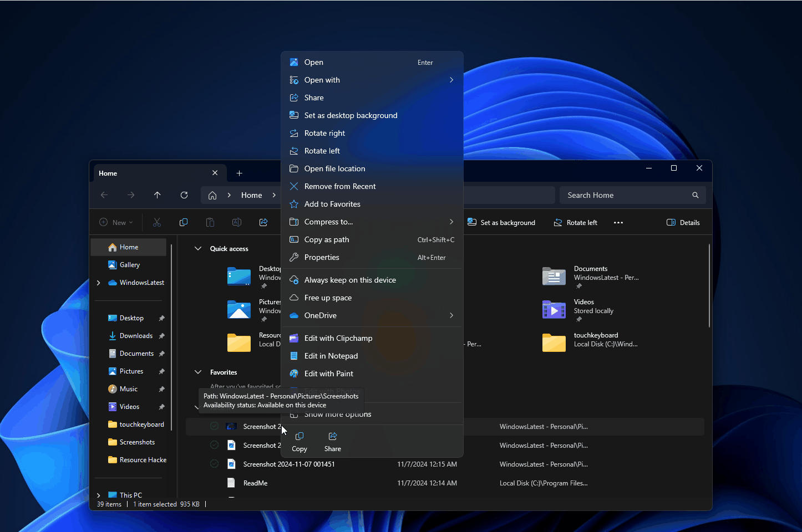This screenshot has width=802, height=532.
Task: Click Free up space in the context menu
Action: coord(327,298)
